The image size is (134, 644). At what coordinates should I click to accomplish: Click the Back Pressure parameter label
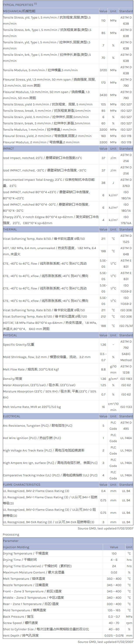click(18, 617)
